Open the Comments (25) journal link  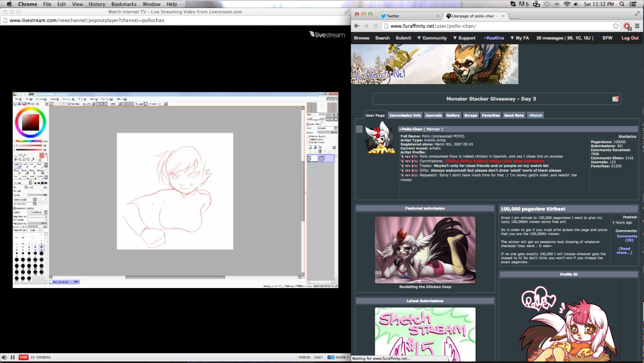point(627,238)
